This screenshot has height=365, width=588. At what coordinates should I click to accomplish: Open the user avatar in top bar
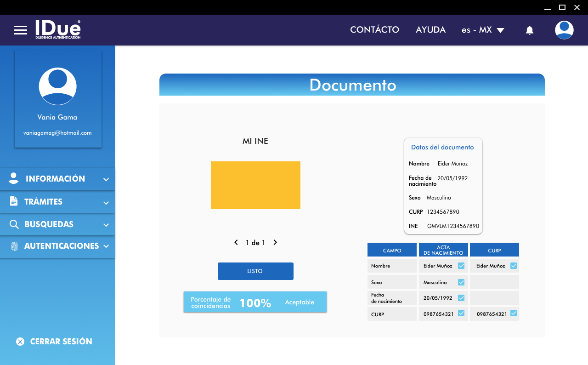564,30
